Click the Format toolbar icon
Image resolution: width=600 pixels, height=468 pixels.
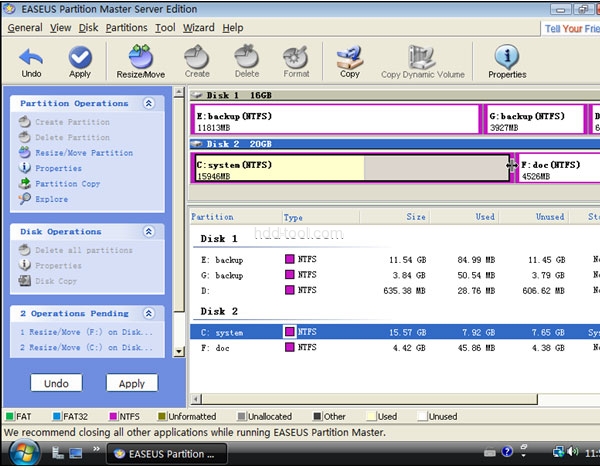[x=296, y=62]
